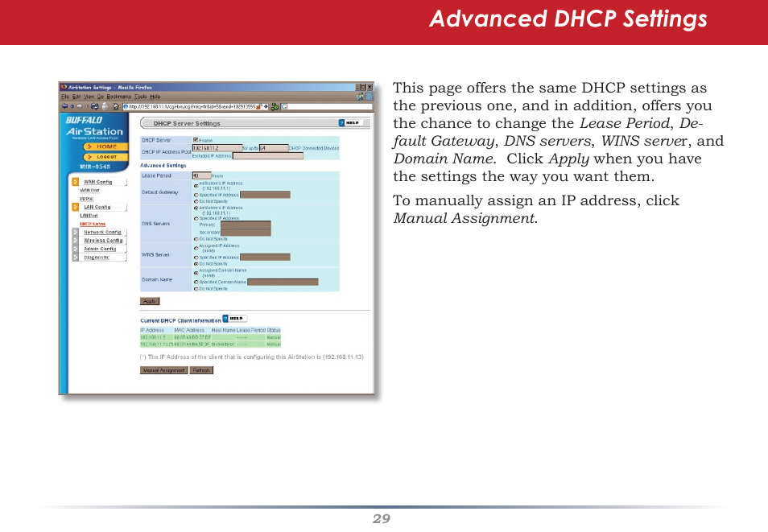Click the Specified Domain Name text field
The width and height of the screenshot is (768, 532).
click(x=283, y=282)
